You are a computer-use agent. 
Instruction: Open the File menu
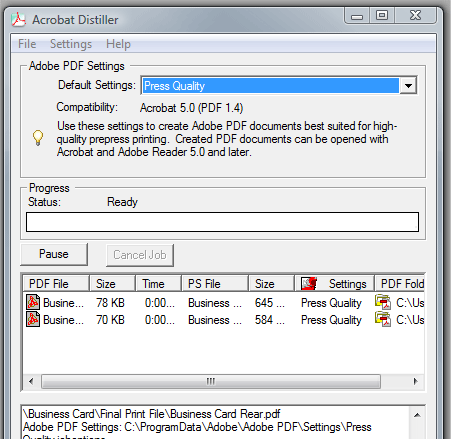point(27,44)
